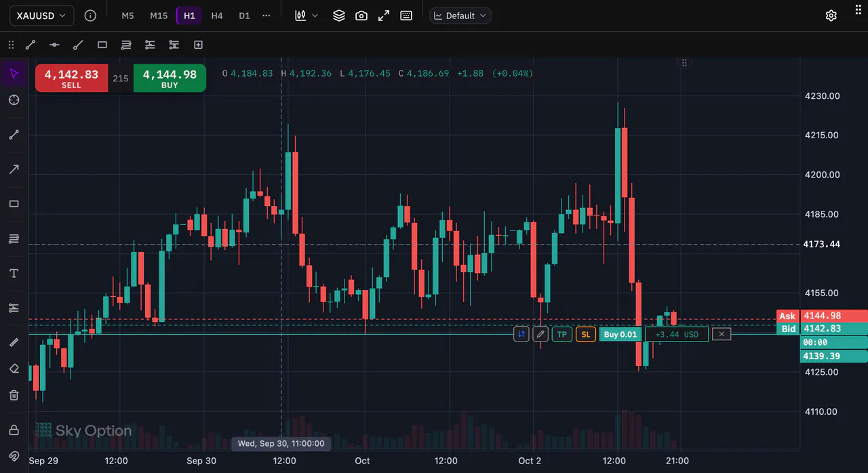Select the shapes rectangle tool in the left sidebar
Image resolution: width=868 pixels, height=473 pixels.
click(x=14, y=204)
